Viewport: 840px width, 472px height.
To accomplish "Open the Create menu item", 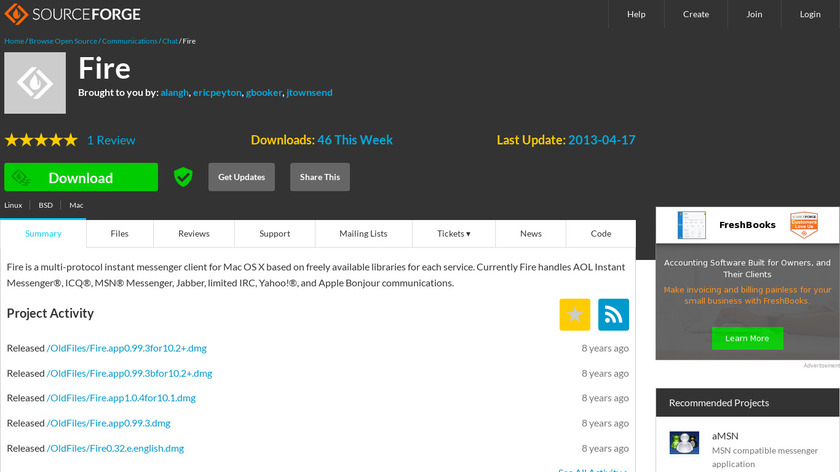I will [x=696, y=14].
